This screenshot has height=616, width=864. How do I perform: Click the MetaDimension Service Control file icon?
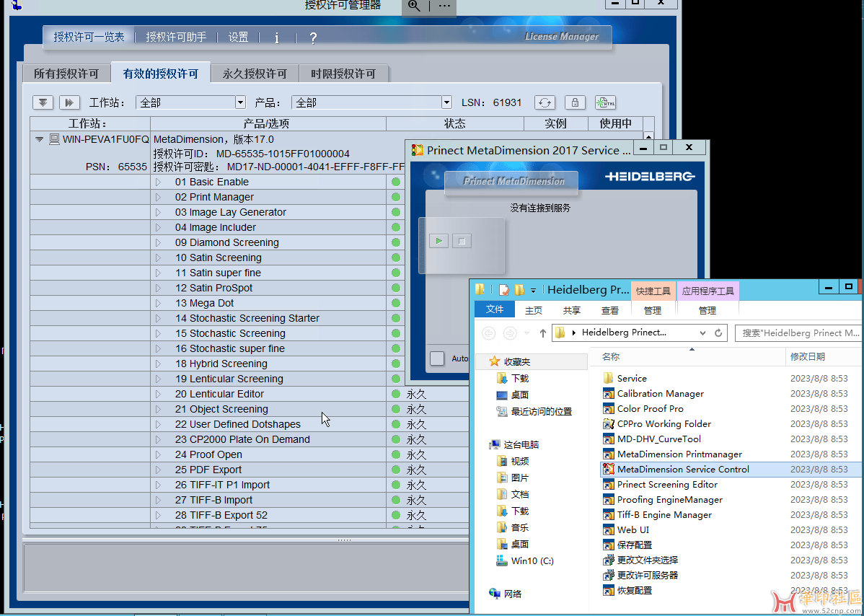tap(608, 470)
